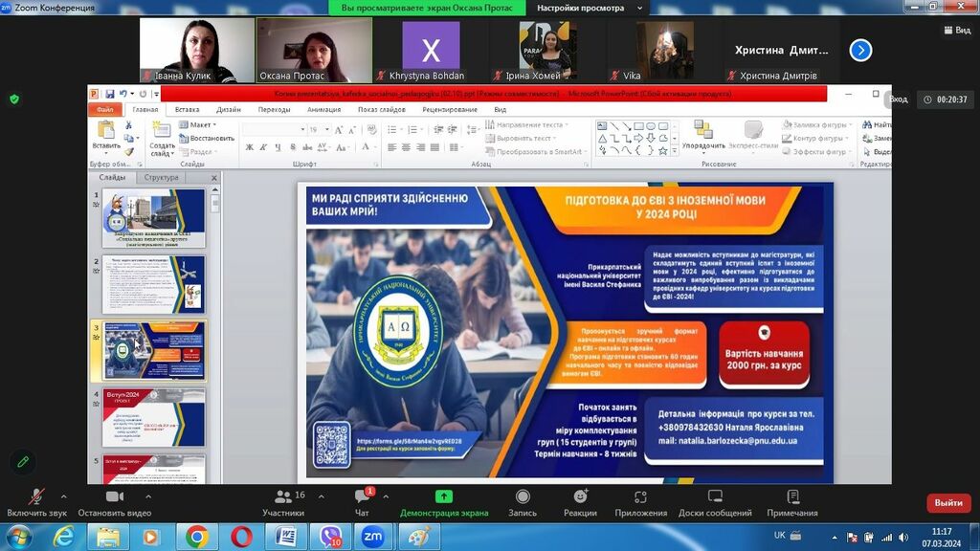Open the Настройки просмотра dropdown

587,8
